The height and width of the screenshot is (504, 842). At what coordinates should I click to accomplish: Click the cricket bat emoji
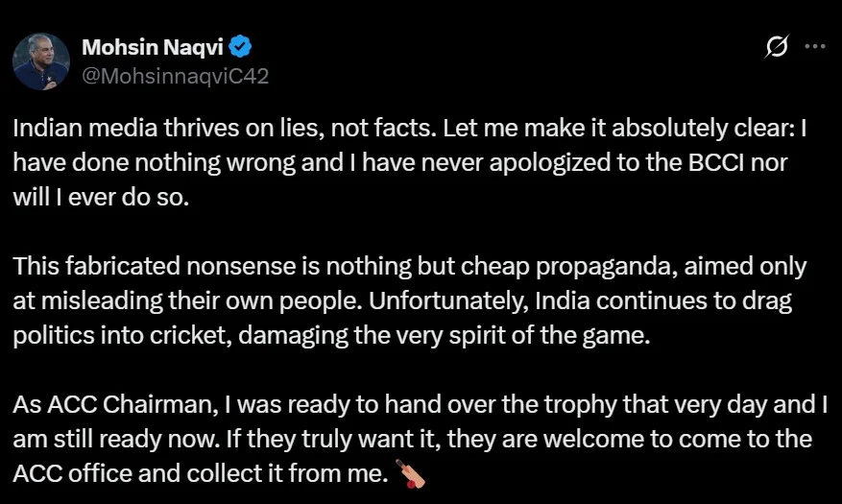tap(411, 471)
